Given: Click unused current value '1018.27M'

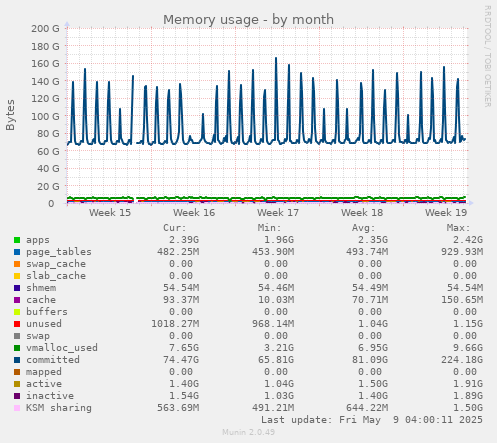Looking at the screenshot, I should (x=175, y=324).
